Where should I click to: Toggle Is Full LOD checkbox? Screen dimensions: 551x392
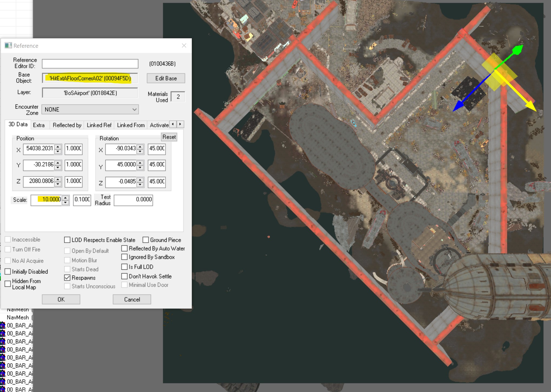(x=124, y=267)
